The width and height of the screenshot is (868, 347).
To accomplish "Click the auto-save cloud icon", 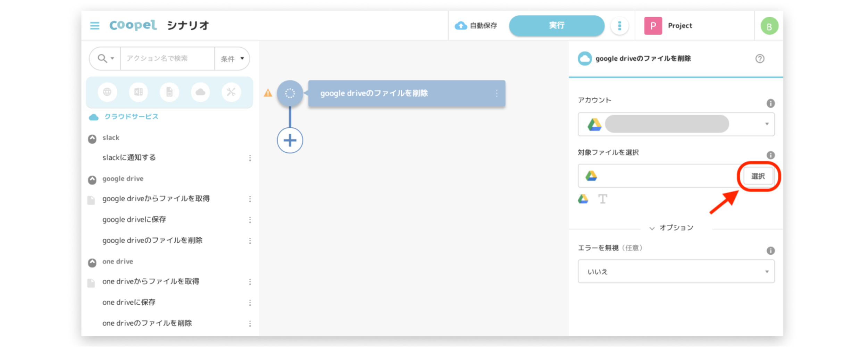I will tap(461, 25).
